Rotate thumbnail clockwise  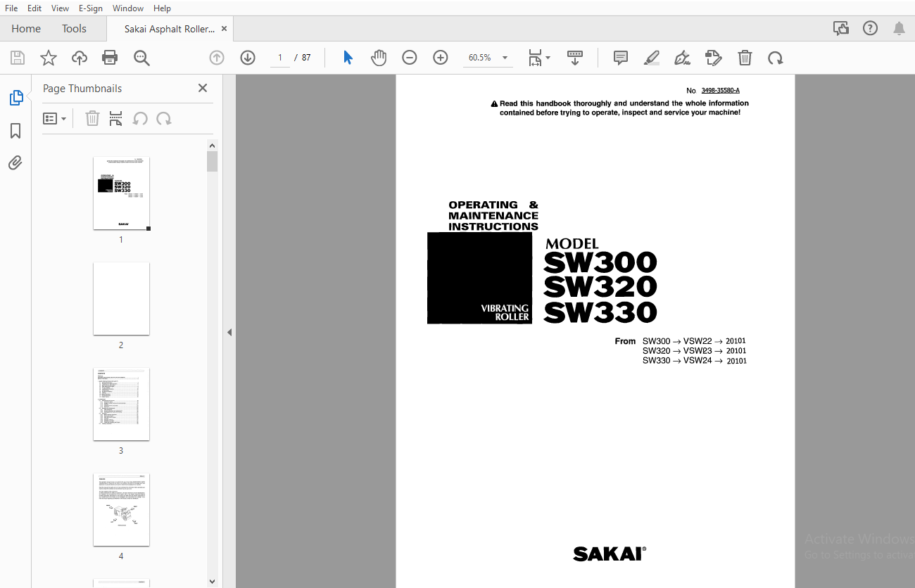[164, 118]
